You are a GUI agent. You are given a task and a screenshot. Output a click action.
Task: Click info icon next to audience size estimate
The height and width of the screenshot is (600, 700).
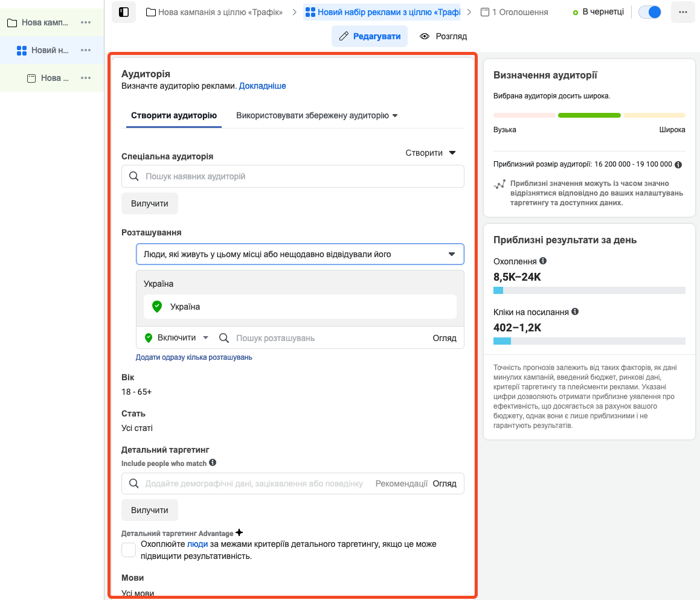click(678, 164)
